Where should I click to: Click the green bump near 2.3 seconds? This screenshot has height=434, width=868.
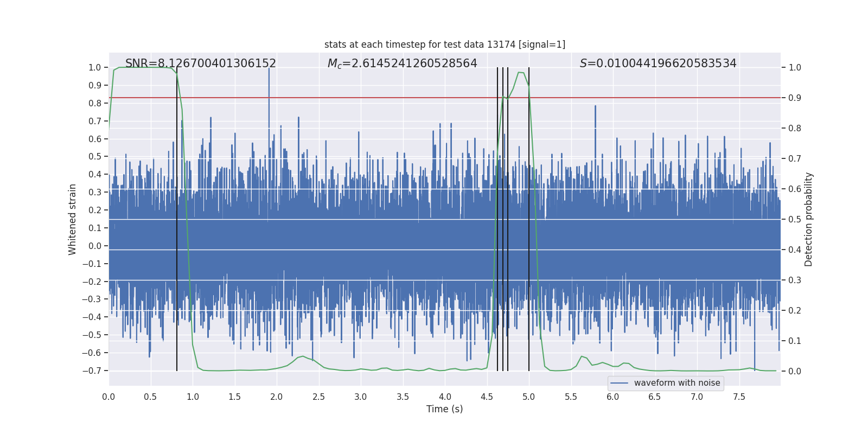303,357
